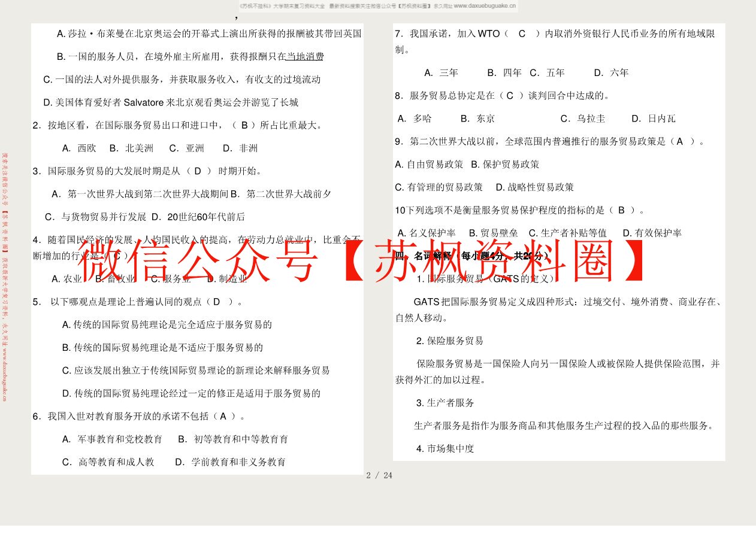Image resolution: width=756 pixels, height=534 pixels.
Task: Select answer option 'C. 五年'
Action: (548, 72)
